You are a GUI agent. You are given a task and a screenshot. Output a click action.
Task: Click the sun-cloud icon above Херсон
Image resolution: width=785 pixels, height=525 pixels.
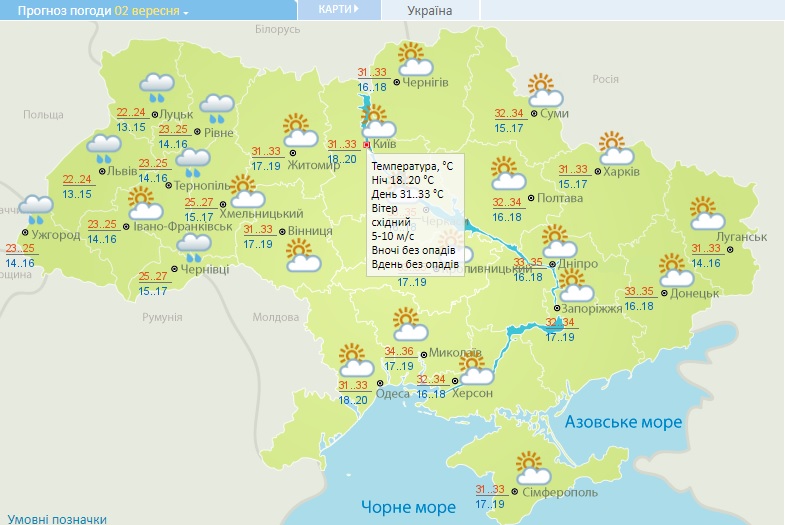476,368
